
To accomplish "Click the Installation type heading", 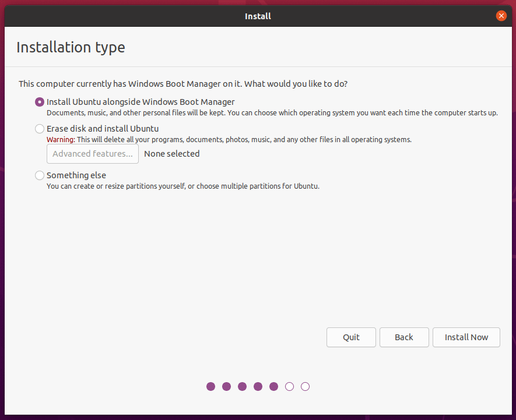I will click(x=71, y=47).
